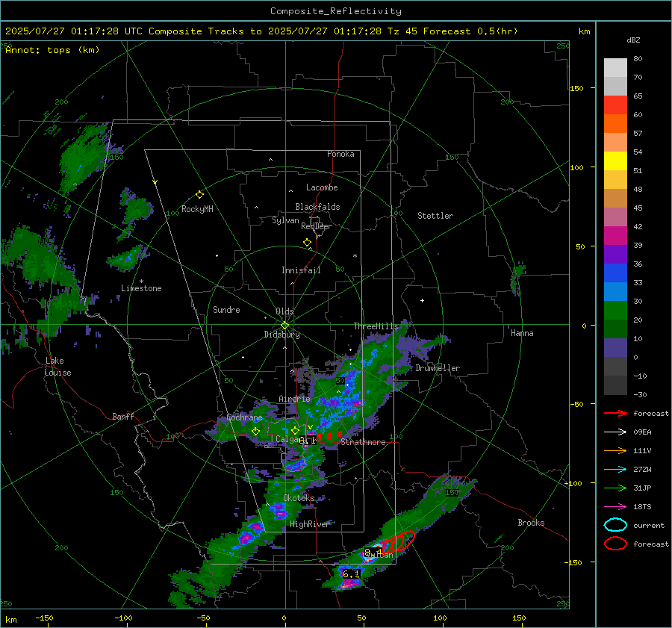672x628 pixels.
Task: Click the Banff city label
Action: pyautogui.click(x=123, y=416)
